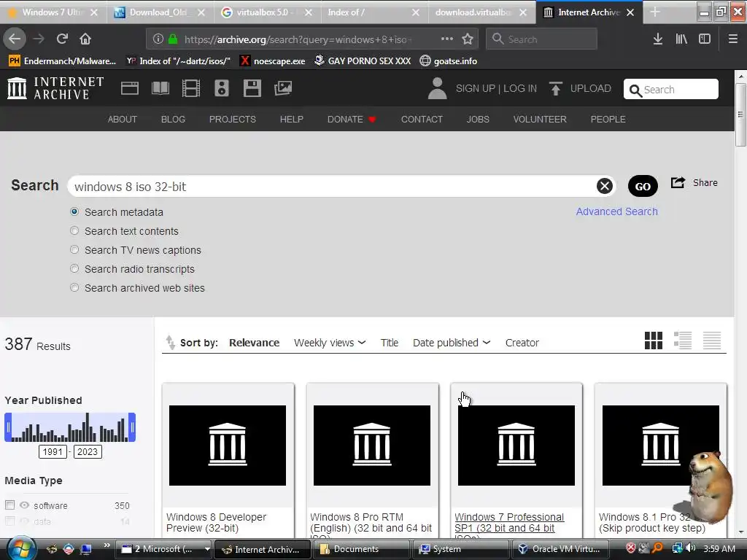Screen dimensions: 747x560
Task: Expand taskbar Microsoft group dropdown arrow
Action: (207, 549)
